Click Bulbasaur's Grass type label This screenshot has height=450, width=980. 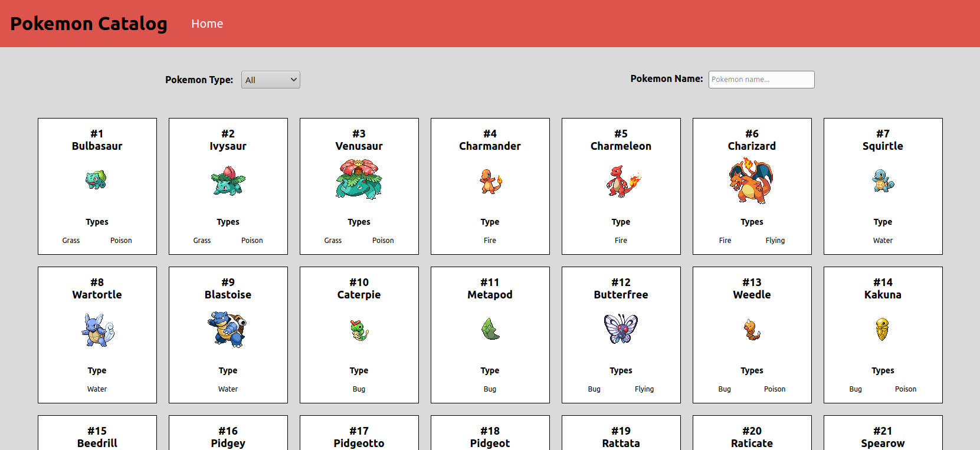click(x=71, y=241)
